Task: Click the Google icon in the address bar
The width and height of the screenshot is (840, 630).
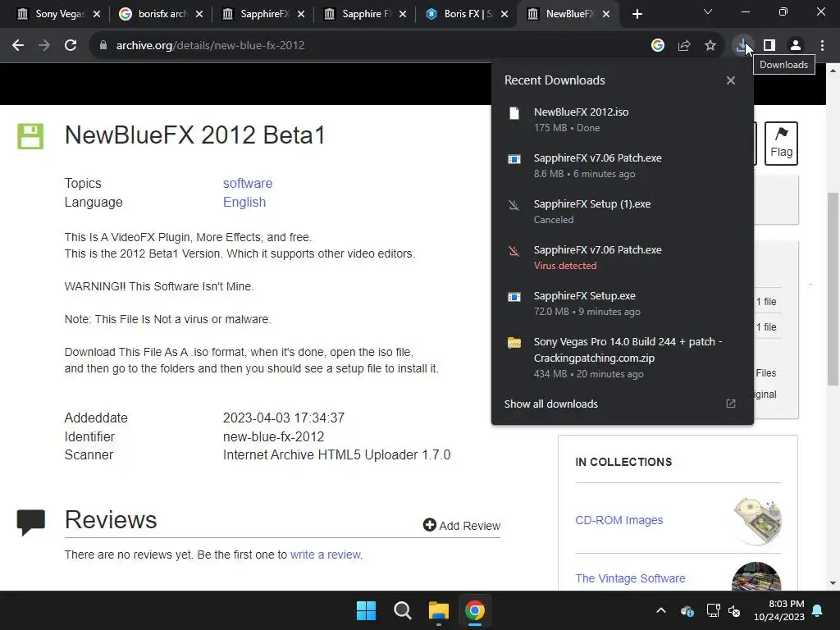Action: tap(658, 46)
